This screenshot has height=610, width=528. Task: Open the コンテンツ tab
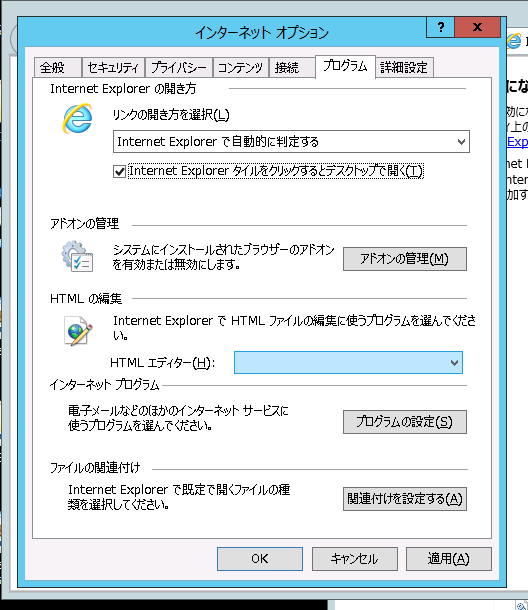click(240, 68)
